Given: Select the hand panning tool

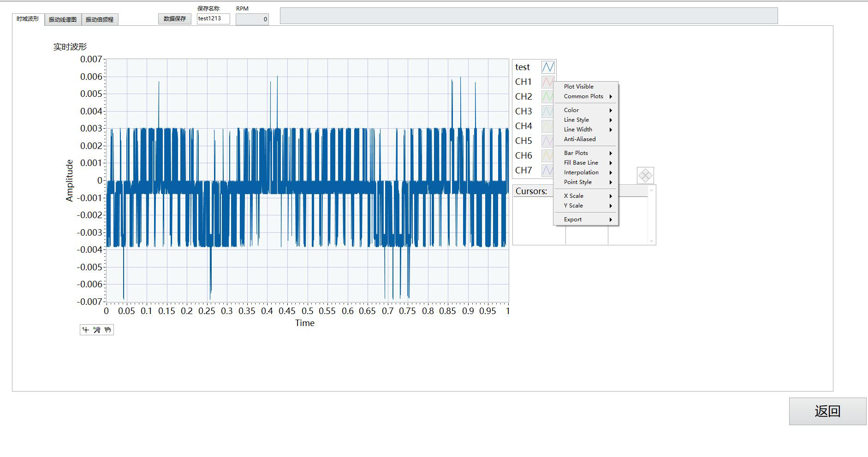Looking at the screenshot, I should (108, 330).
